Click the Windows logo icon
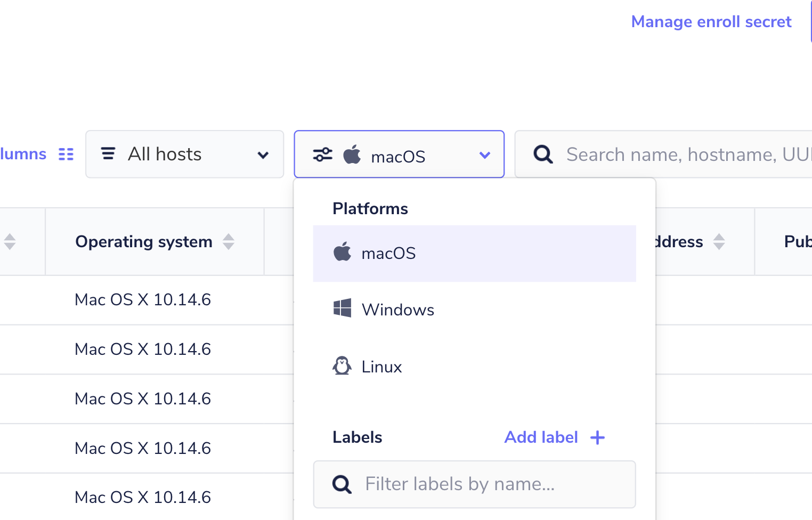The image size is (812, 520). click(342, 308)
